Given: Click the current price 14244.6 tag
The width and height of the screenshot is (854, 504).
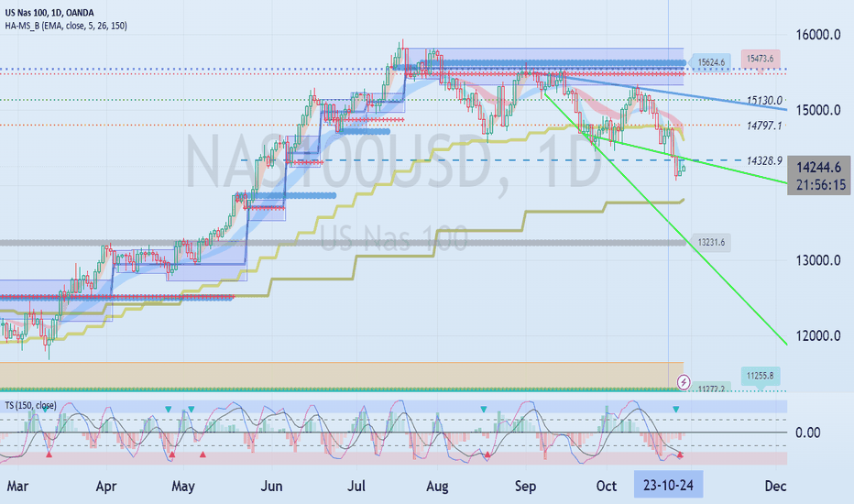Looking at the screenshot, I should click(x=818, y=168).
